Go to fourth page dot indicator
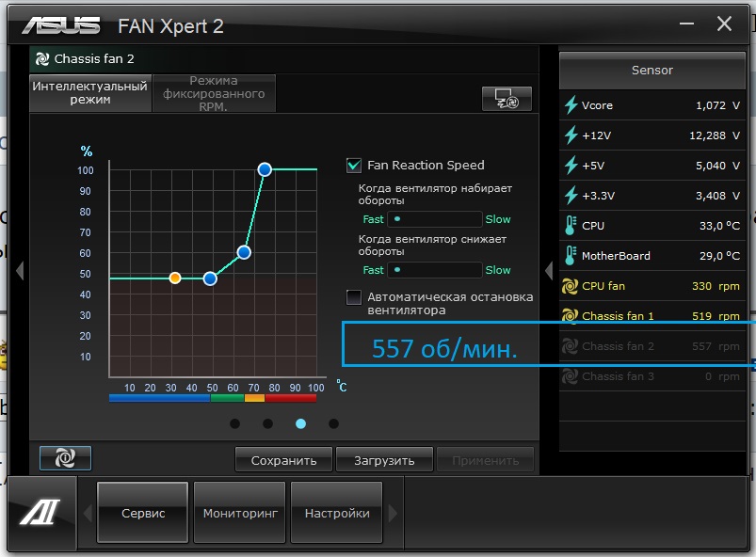 click(333, 423)
